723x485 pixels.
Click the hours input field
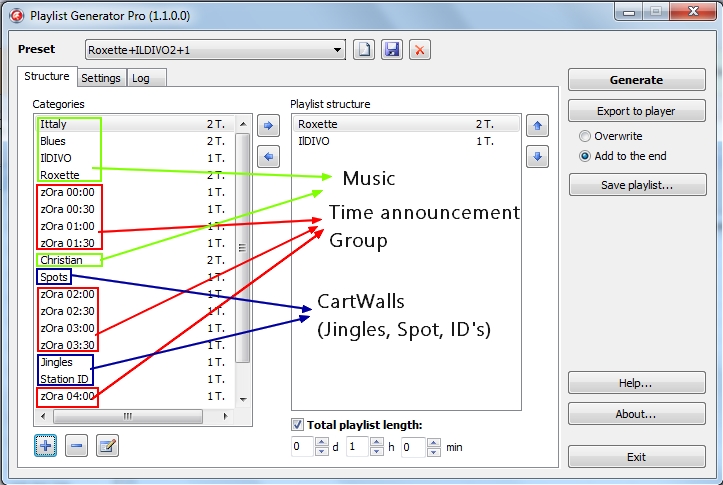click(358, 447)
